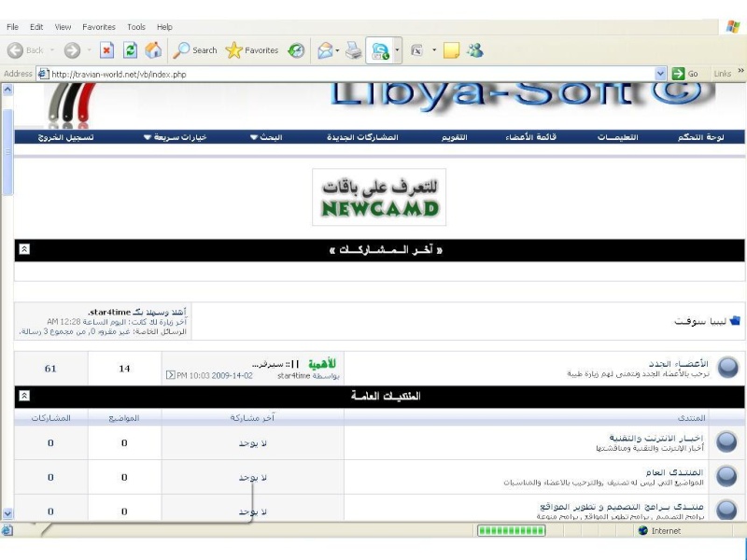This screenshot has width=747, height=560.
Task: Click the scroll down arrow
Action: pos(7,513)
